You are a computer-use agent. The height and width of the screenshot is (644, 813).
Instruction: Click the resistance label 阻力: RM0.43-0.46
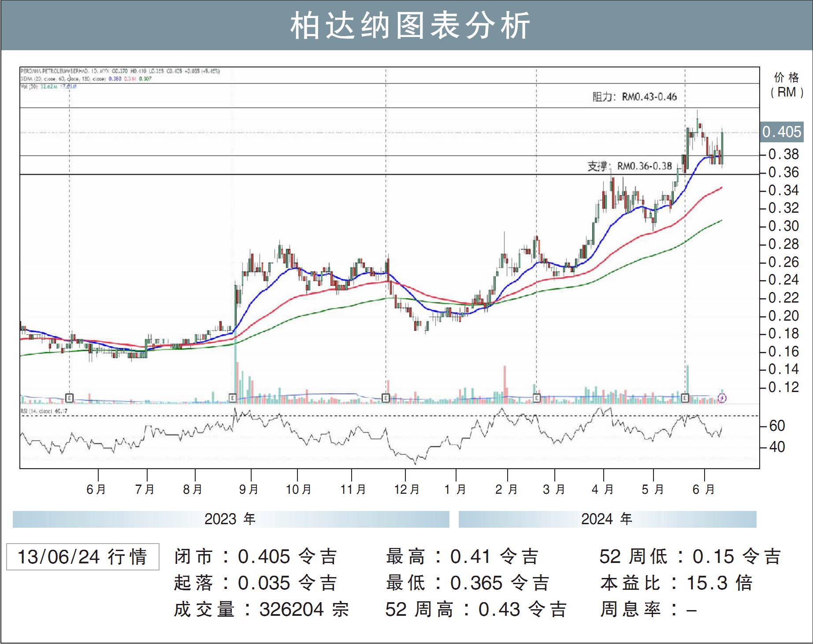click(635, 96)
